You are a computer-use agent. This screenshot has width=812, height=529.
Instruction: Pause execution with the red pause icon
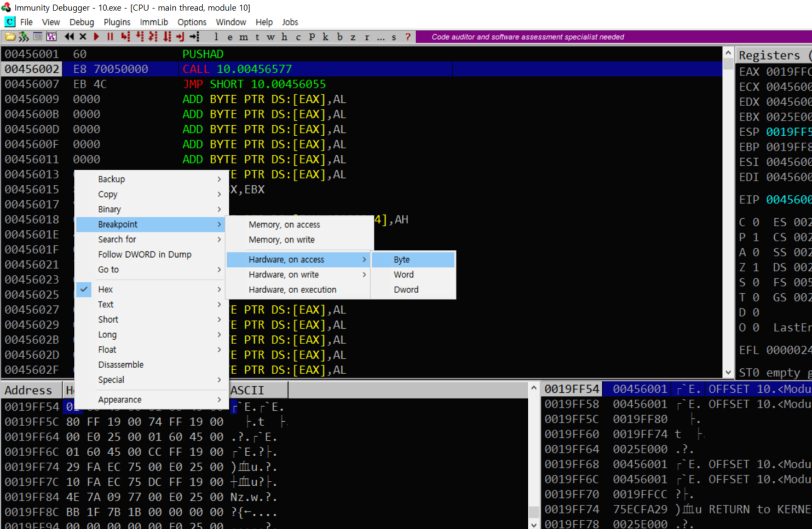tap(110, 37)
